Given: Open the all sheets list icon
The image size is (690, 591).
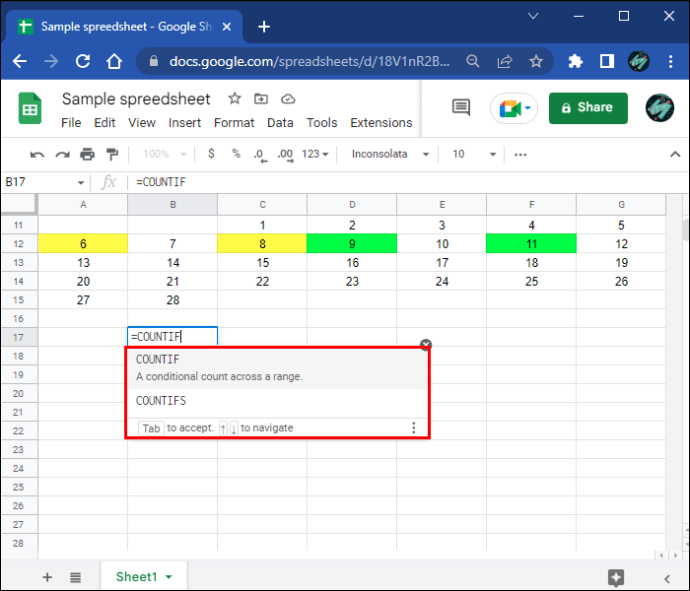Looking at the screenshot, I should click(76, 577).
